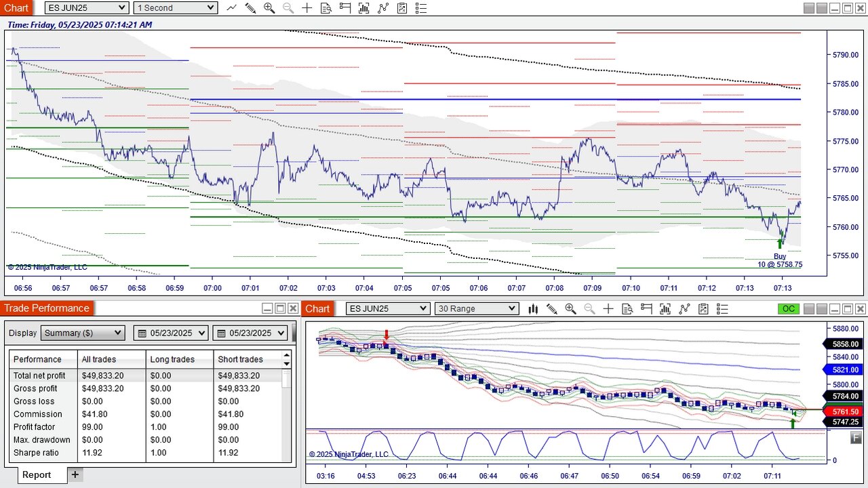Click the 11.92 Sharpe ratio under All trades
The height and width of the screenshot is (488, 868).
coord(92,453)
